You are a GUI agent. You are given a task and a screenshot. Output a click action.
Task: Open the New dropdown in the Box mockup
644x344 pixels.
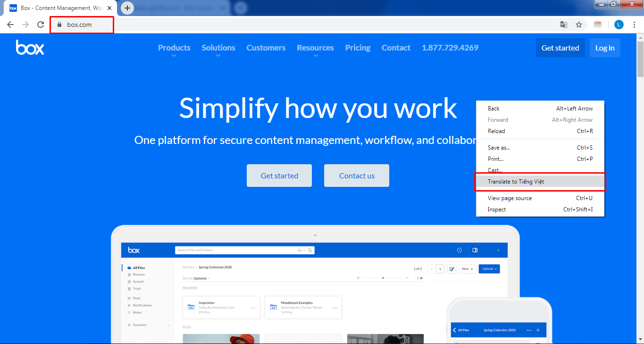[467, 268]
